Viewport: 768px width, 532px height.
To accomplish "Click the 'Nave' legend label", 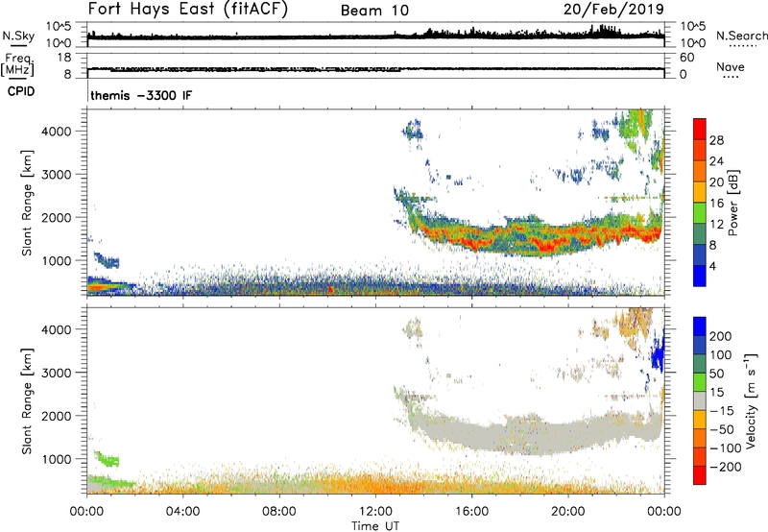I will click(x=730, y=67).
